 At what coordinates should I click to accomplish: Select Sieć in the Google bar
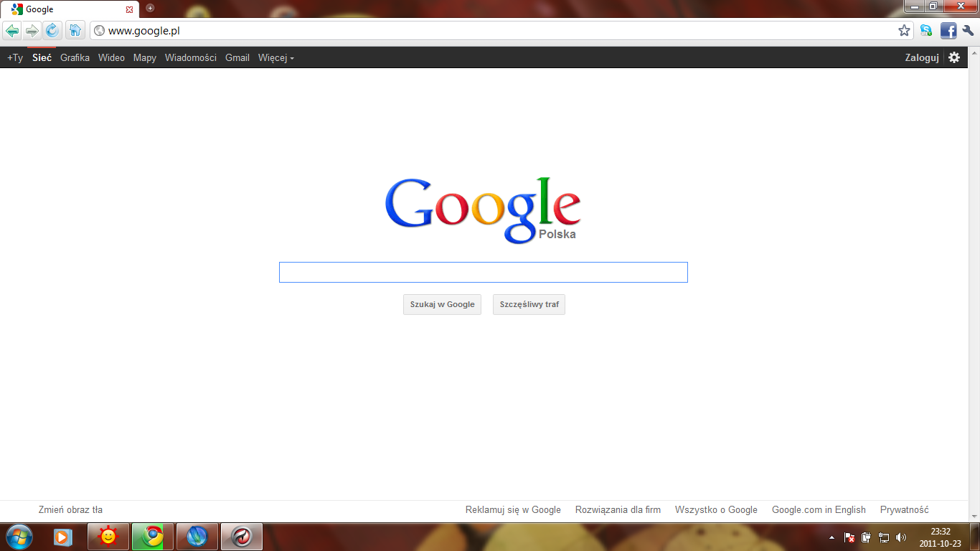(42, 58)
